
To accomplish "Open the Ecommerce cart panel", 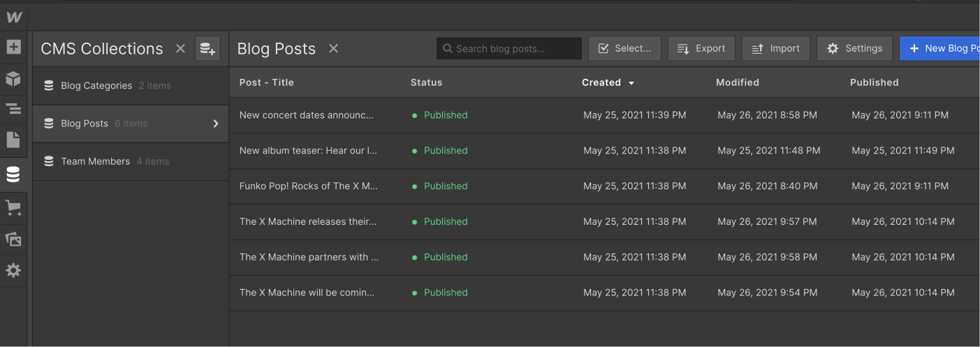I will coord(13,207).
